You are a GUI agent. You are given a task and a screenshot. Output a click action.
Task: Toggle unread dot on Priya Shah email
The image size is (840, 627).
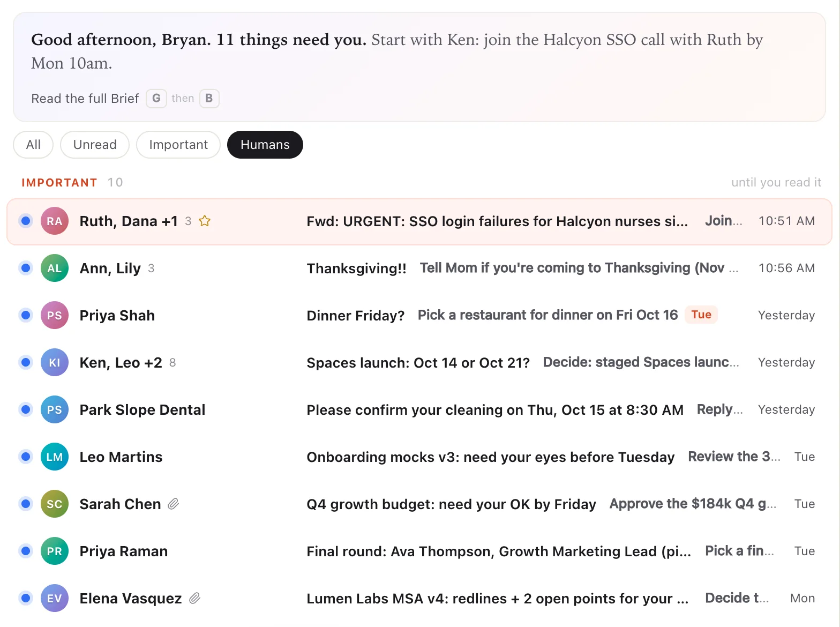click(25, 315)
